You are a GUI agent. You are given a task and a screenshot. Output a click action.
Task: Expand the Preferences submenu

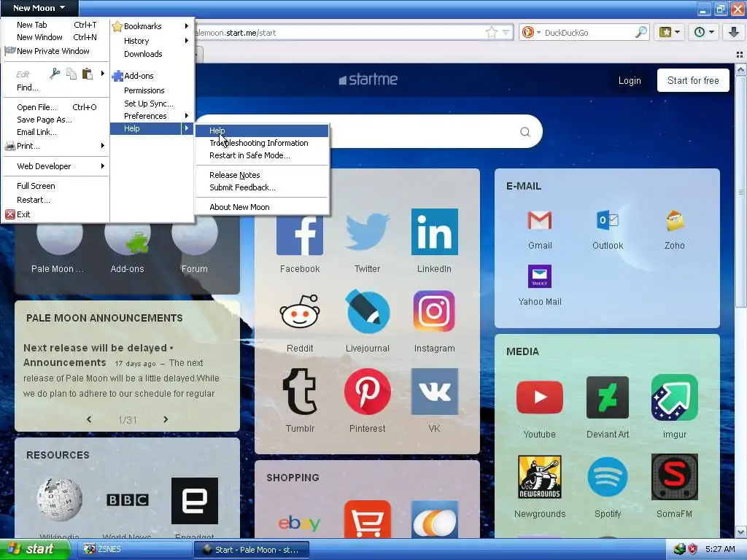point(152,116)
